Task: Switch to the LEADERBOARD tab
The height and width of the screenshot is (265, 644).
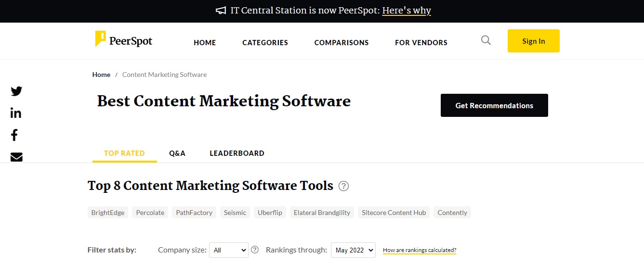Action: 237,153
